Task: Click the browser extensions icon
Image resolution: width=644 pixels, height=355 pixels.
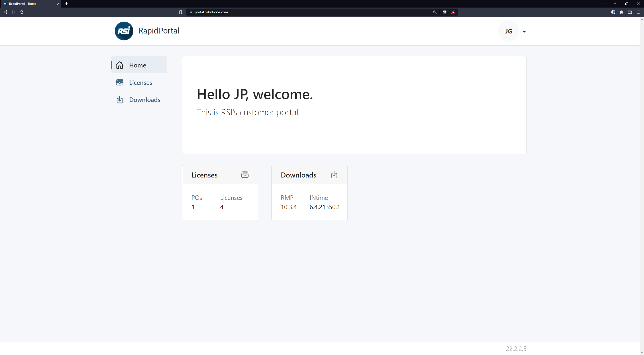Action: 621,12
